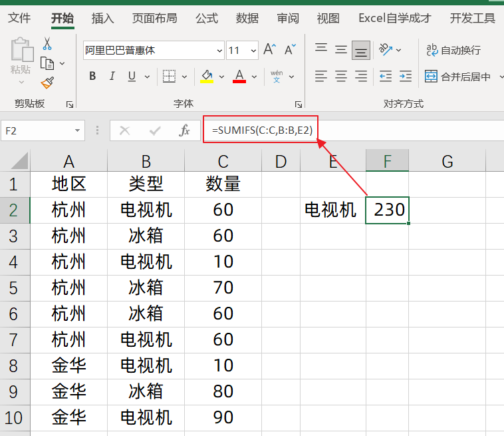Expand phonetic guide options arrow
This screenshot has height=436, width=504.
pyautogui.click(x=291, y=77)
